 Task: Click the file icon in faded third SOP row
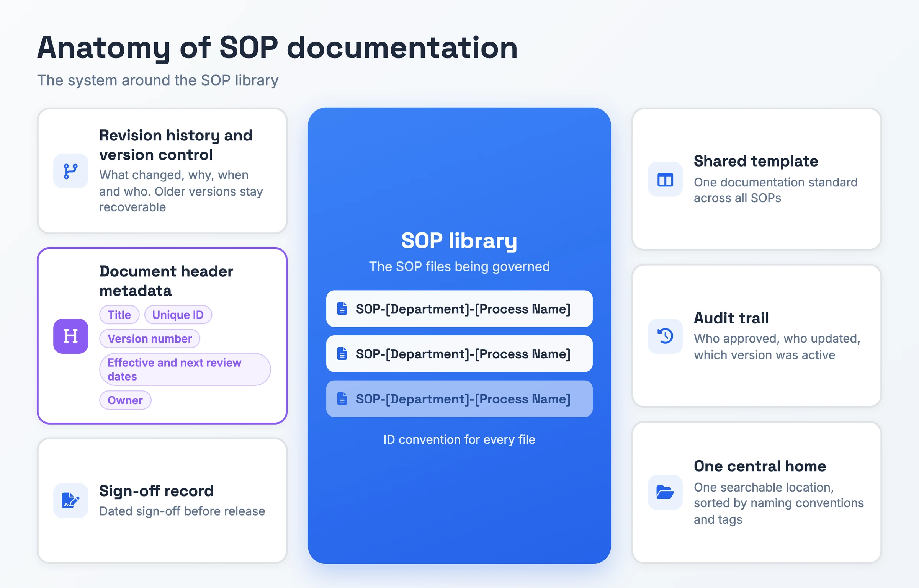pyautogui.click(x=342, y=399)
